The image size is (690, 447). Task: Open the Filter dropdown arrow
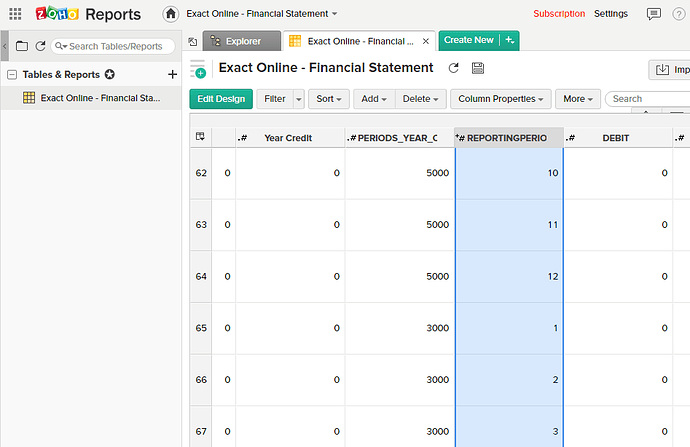[x=299, y=99]
